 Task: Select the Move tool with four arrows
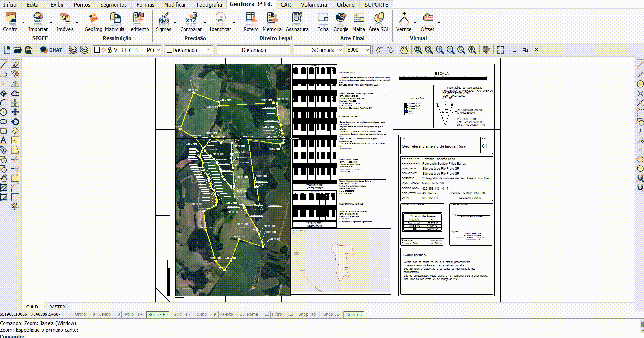coord(15,112)
